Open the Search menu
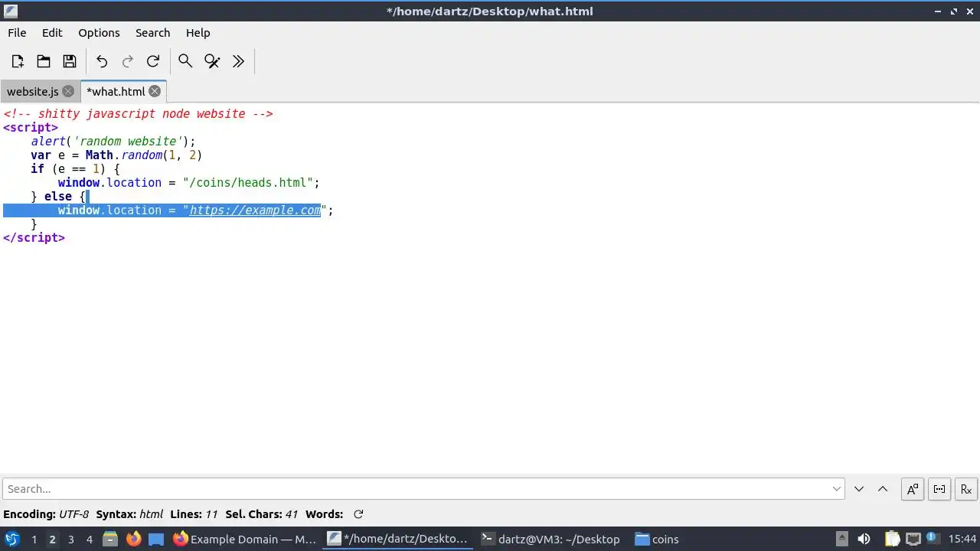Viewport: 980px width, 551px height. click(152, 33)
